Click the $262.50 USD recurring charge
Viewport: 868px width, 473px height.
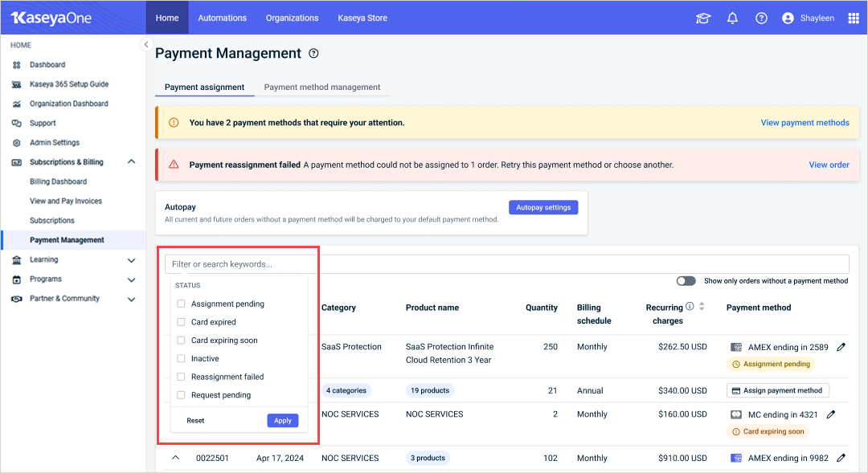[x=682, y=347]
